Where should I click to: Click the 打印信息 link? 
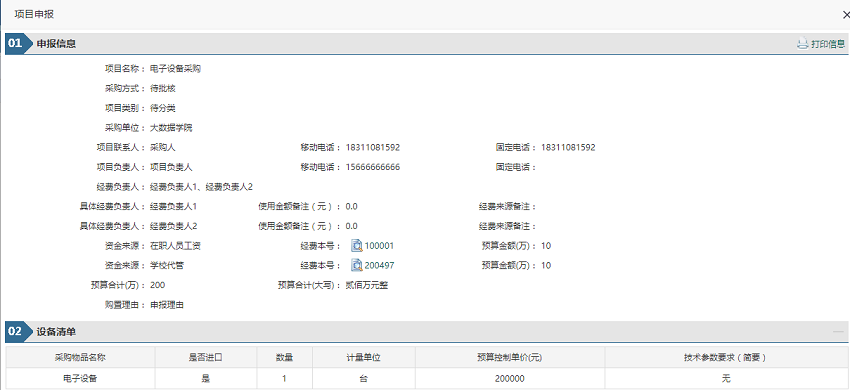pyautogui.click(x=828, y=44)
